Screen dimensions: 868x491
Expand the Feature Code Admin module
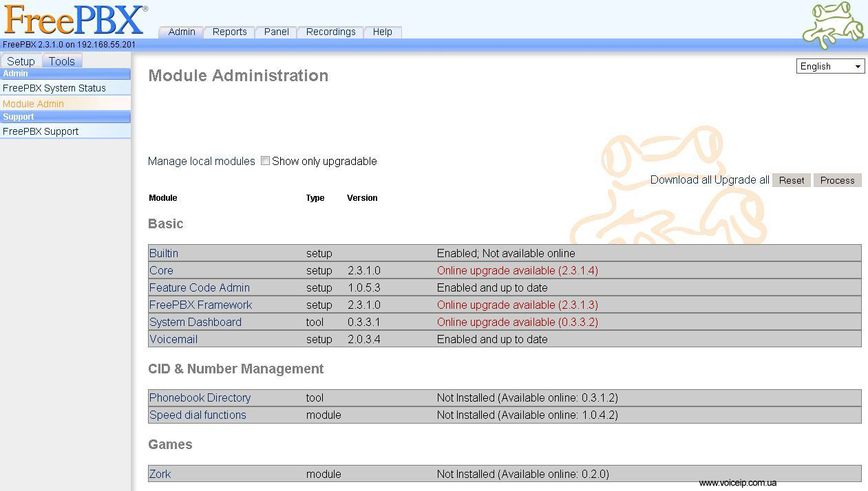pyautogui.click(x=200, y=287)
